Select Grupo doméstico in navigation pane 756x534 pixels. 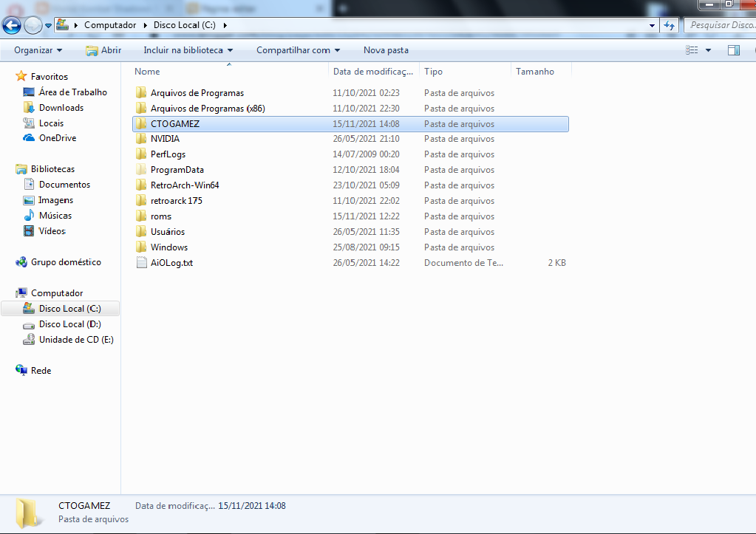(66, 261)
